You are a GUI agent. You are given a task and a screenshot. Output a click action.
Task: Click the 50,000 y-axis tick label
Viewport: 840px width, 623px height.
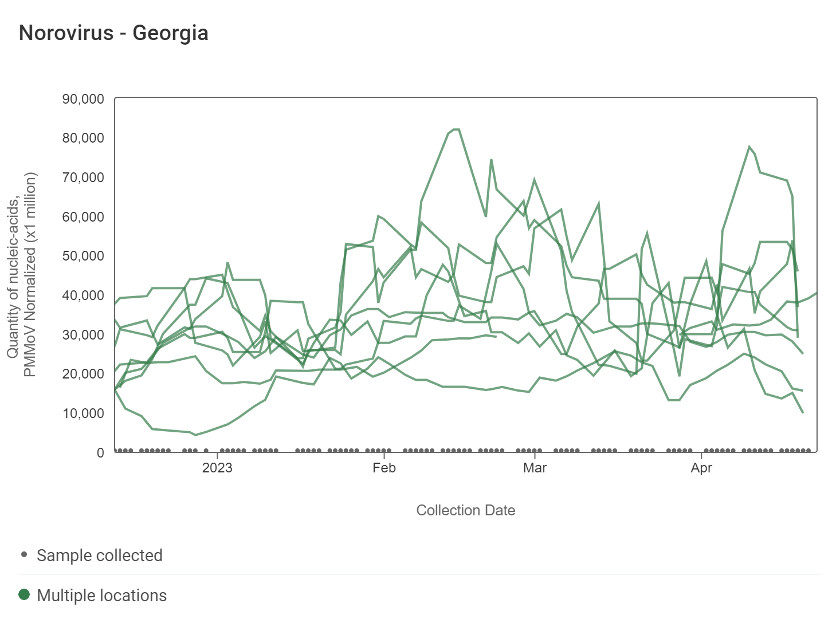pos(84,256)
